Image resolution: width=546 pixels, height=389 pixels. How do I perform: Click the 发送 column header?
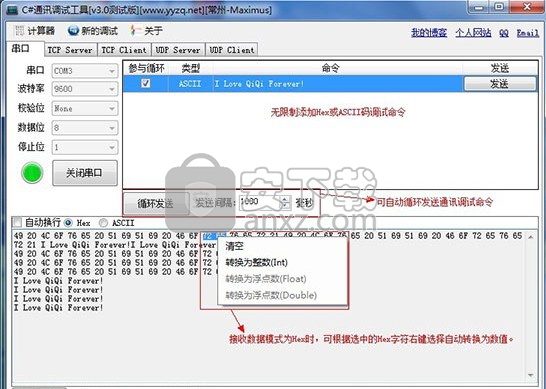pyautogui.click(x=500, y=69)
